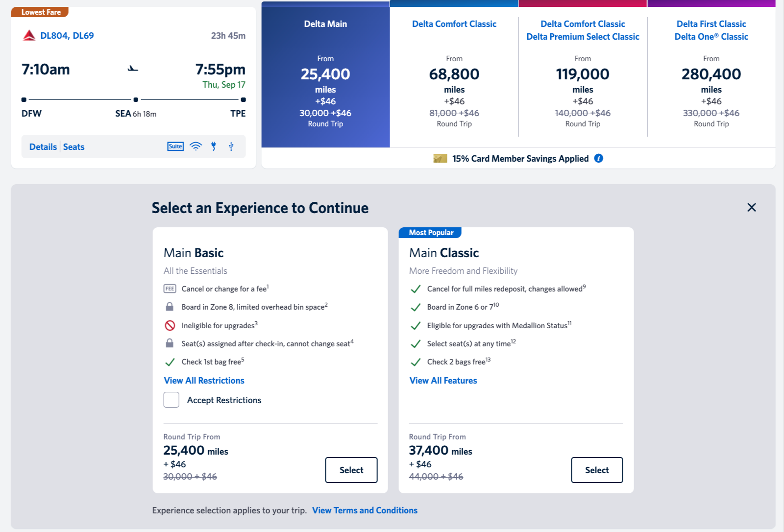Click the 7:55pm arrival time
Image resolution: width=784 pixels, height=532 pixels.
click(220, 70)
